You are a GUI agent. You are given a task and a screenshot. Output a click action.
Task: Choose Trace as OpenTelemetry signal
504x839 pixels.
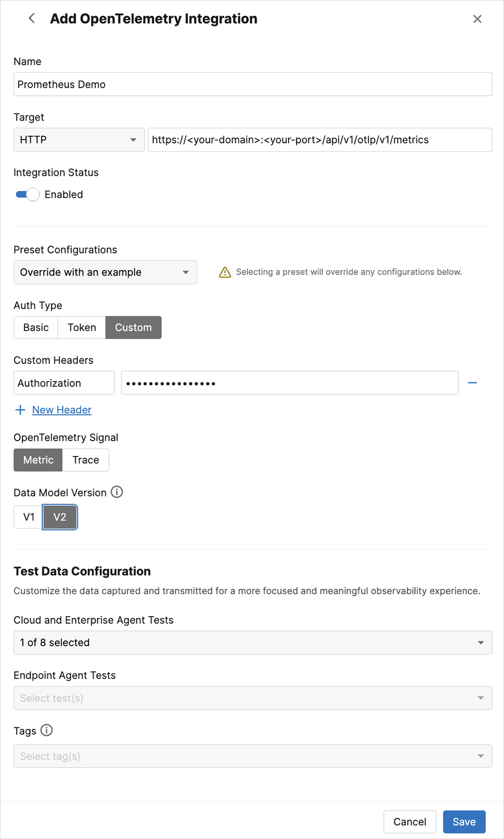pos(86,460)
